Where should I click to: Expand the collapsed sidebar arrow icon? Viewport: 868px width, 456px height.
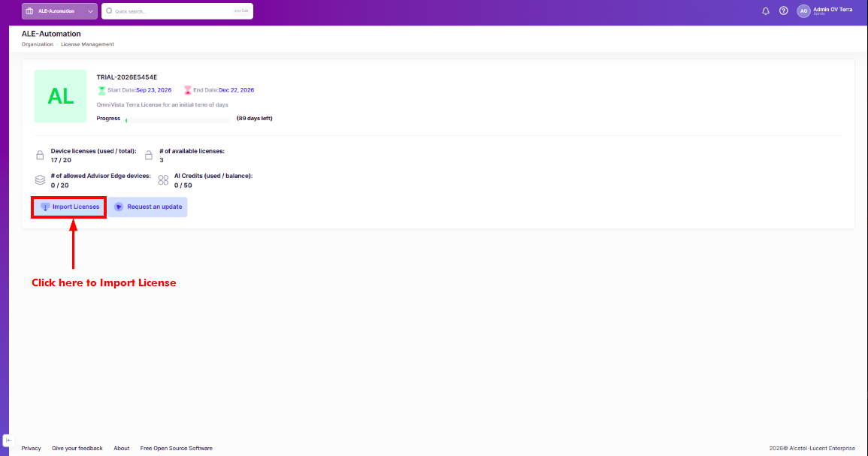click(8, 440)
